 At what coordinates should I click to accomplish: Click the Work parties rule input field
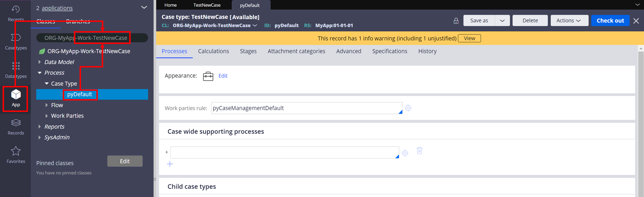[307, 108]
